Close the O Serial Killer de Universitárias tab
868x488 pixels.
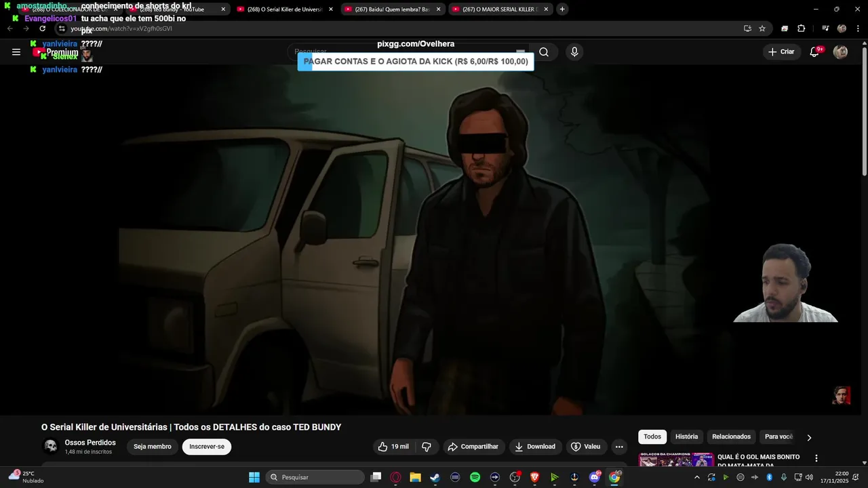tap(331, 9)
